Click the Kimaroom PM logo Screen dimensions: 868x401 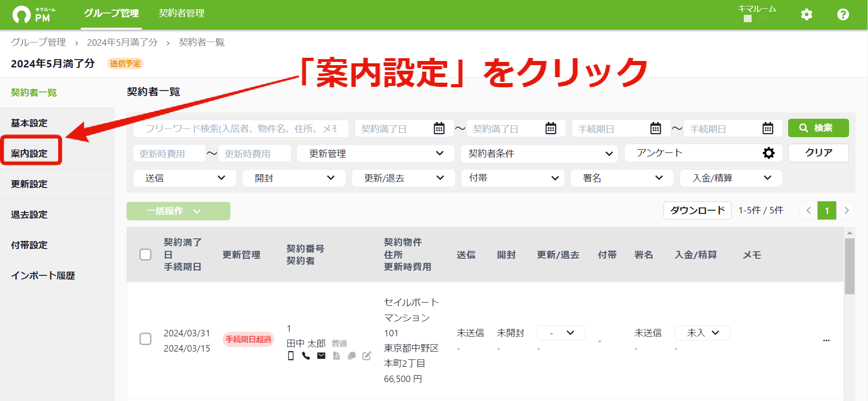34,15
